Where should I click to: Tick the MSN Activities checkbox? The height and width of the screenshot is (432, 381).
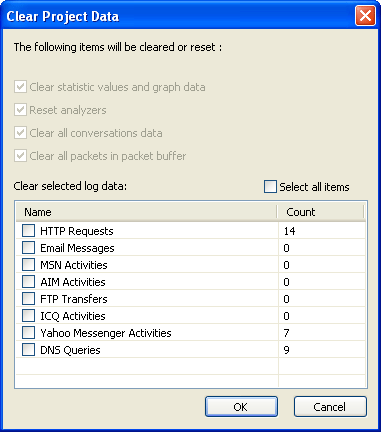pos(28,265)
